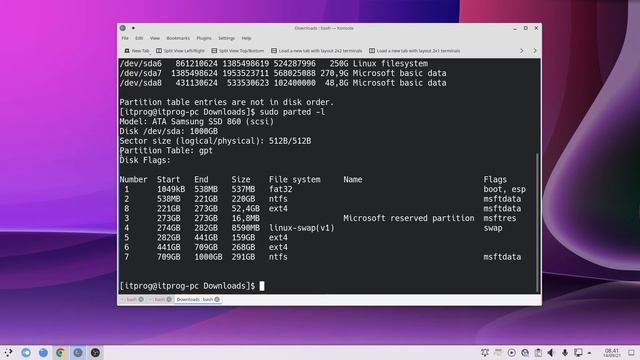Click the 'boot, esp' flags entry

click(504, 189)
